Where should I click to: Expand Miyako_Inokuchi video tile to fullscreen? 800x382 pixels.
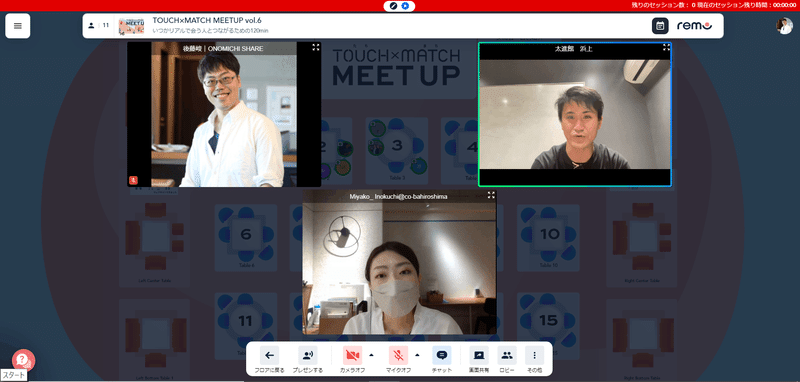491,195
